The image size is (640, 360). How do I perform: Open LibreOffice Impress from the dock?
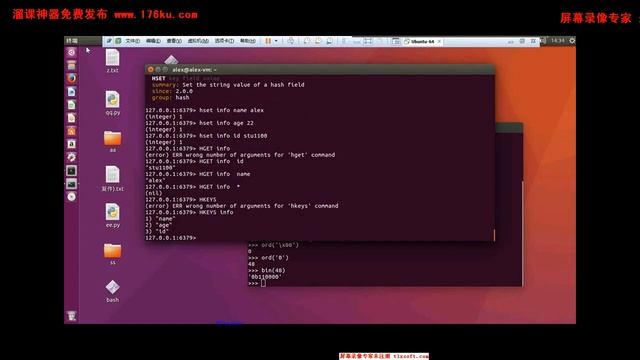click(71, 118)
